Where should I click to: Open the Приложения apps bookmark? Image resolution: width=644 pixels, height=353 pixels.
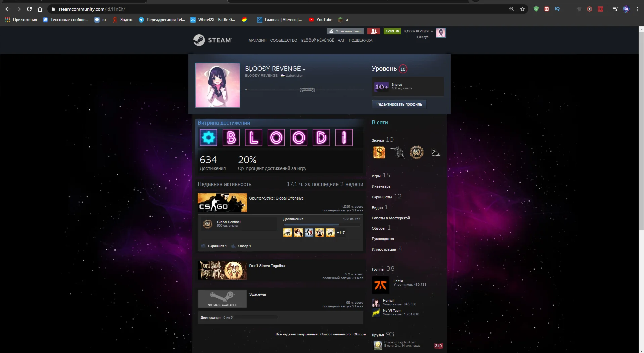coord(21,20)
